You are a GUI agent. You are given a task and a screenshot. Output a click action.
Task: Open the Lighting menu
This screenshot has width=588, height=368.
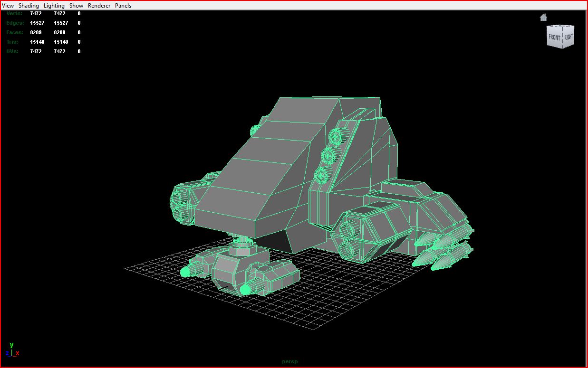[54, 6]
